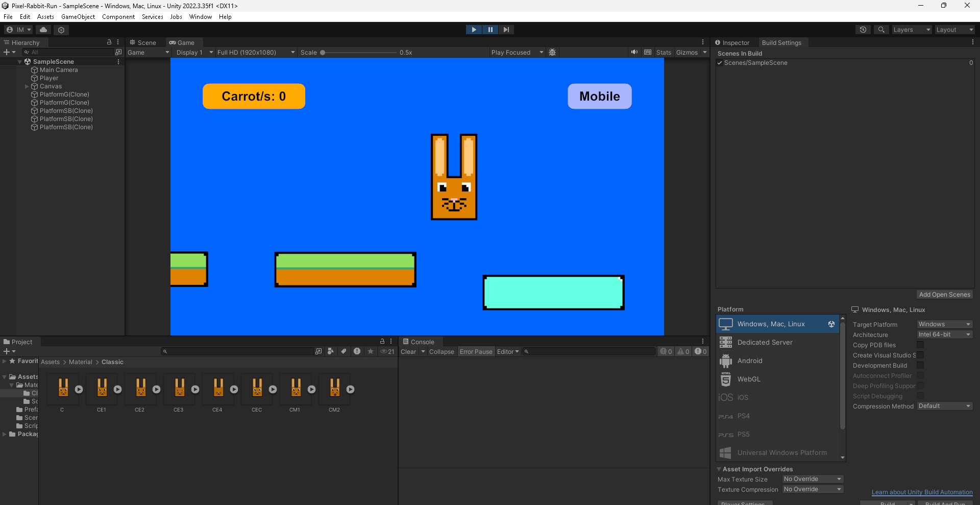
Task: Select the WebGL platform icon
Action: tap(726, 379)
